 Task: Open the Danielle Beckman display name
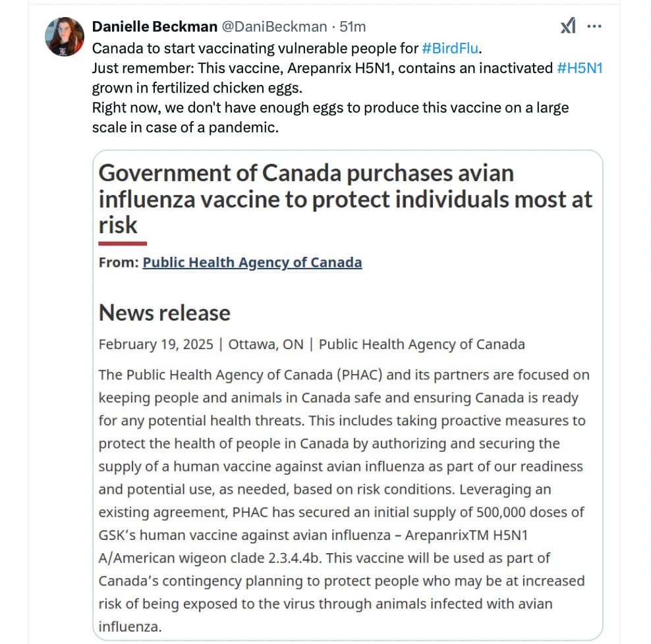coord(154,26)
